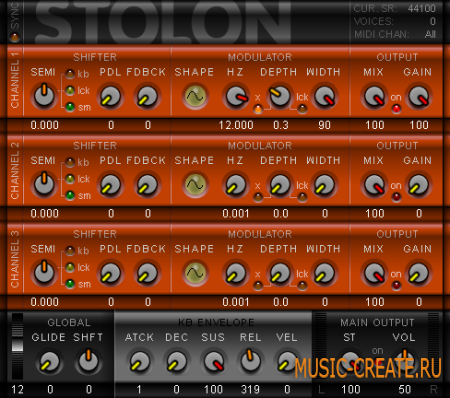Click the Channel 2 modulator SHAPE waveform

point(195,184)
